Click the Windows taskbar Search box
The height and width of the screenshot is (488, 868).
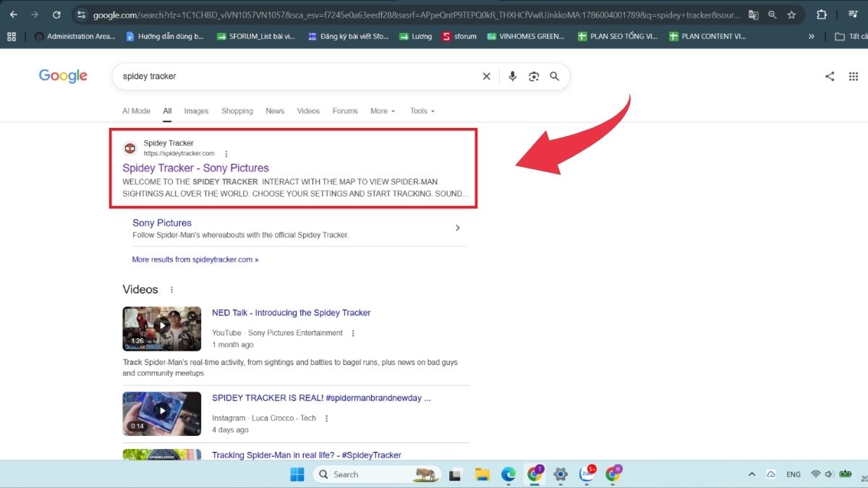(378, 474)
